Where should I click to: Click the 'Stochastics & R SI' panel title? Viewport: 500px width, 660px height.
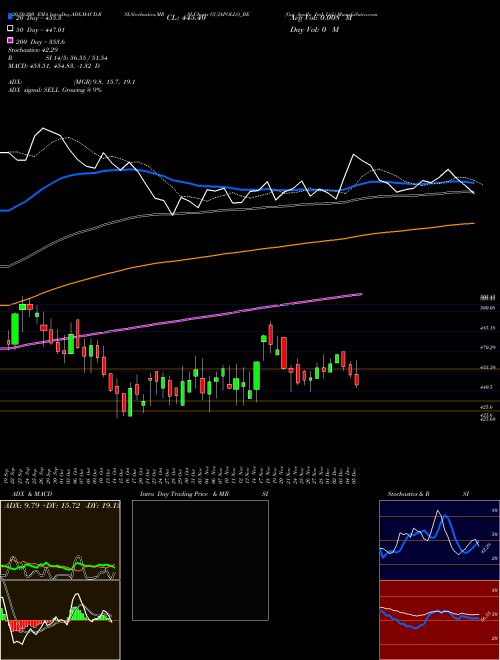click(x=428, y=494)
